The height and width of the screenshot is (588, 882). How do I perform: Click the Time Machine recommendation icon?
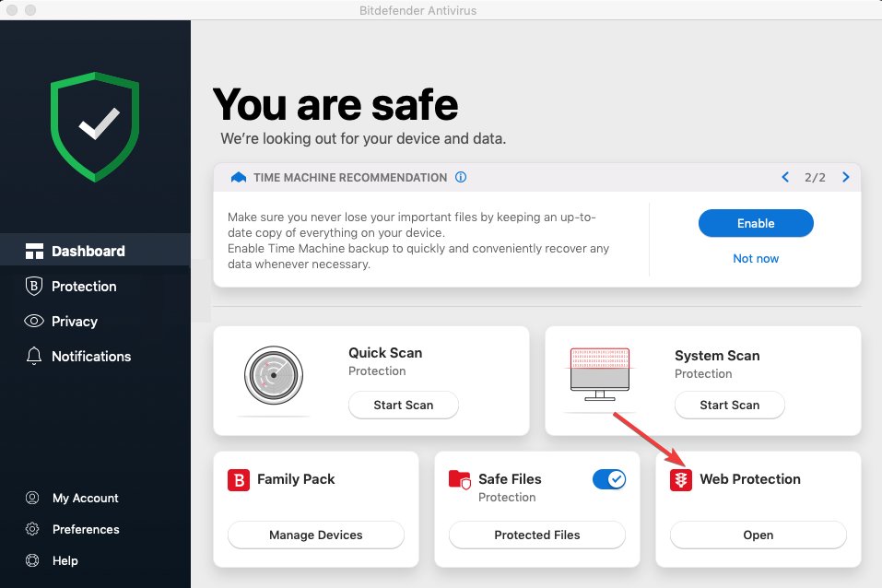pos(239,177)
